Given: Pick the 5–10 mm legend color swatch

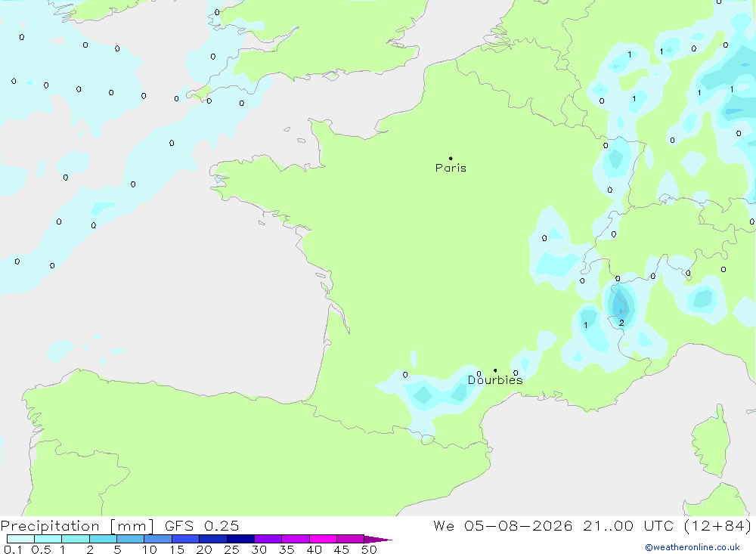Looking at the screenshot, I should pyautogui.click(x=130, y=539).
